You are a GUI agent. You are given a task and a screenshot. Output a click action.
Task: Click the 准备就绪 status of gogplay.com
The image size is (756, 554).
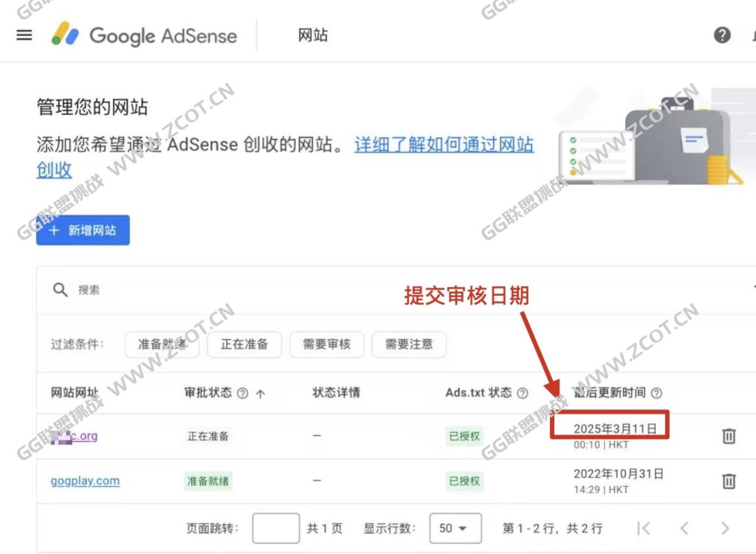coord(208,481)
